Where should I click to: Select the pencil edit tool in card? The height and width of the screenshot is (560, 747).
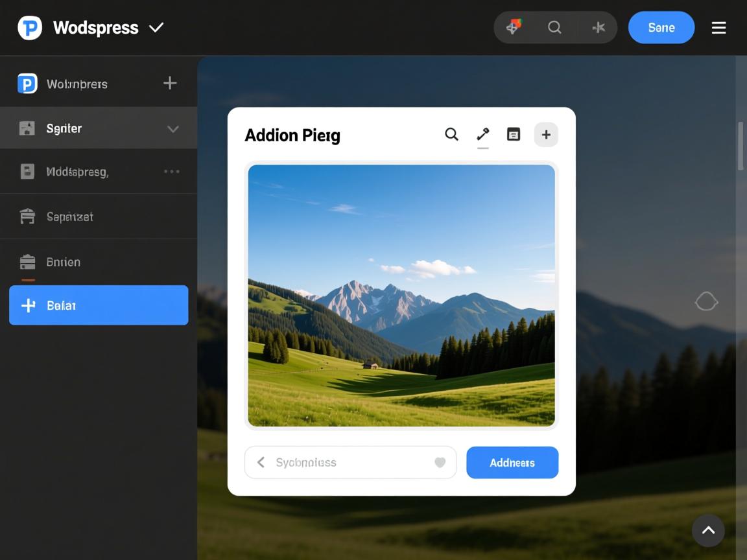(x=482, y=134)
